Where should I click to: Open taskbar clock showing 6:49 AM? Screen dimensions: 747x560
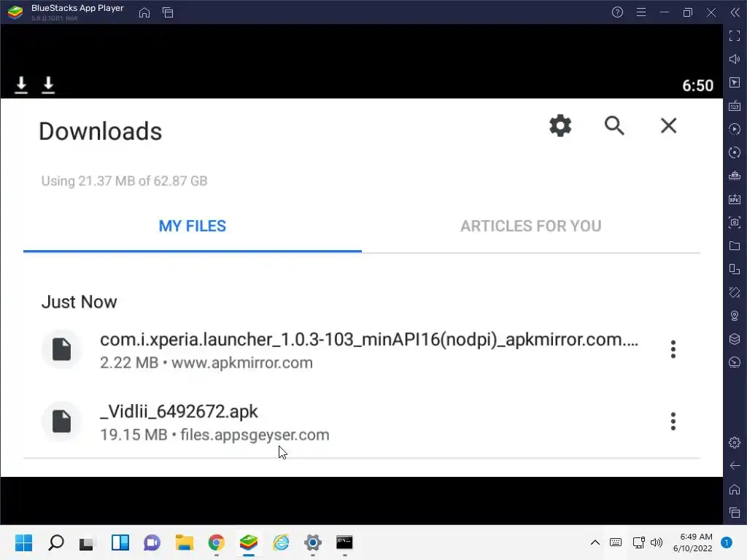693,542
